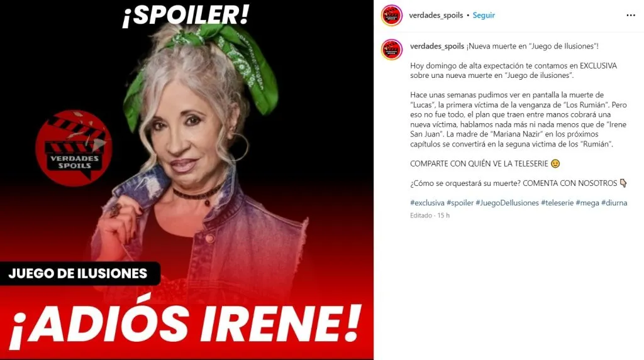Open the three-dots more options menu
The image size is (644, 360).
630,15
